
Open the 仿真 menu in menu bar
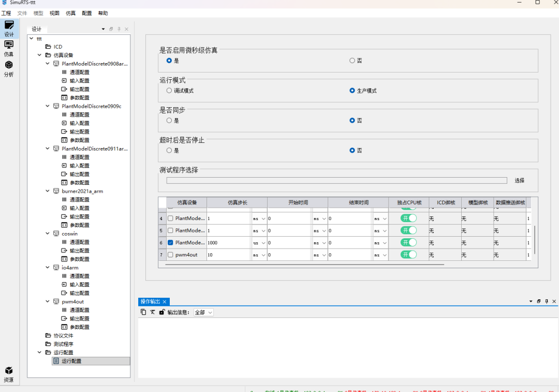70,13
